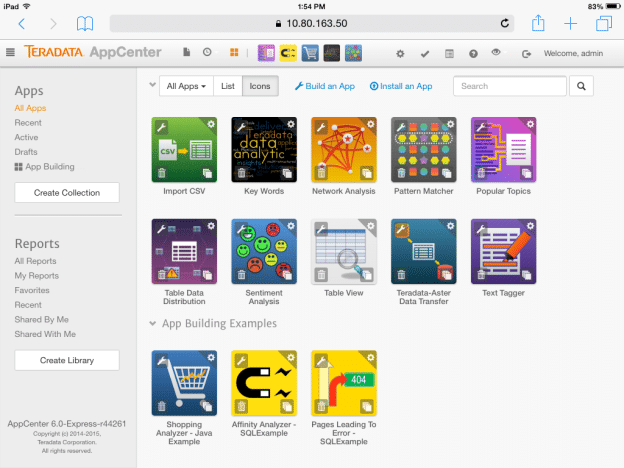Switch to Icons view
The width and height of the screenshot is (624, 468).
click(260, 87)
